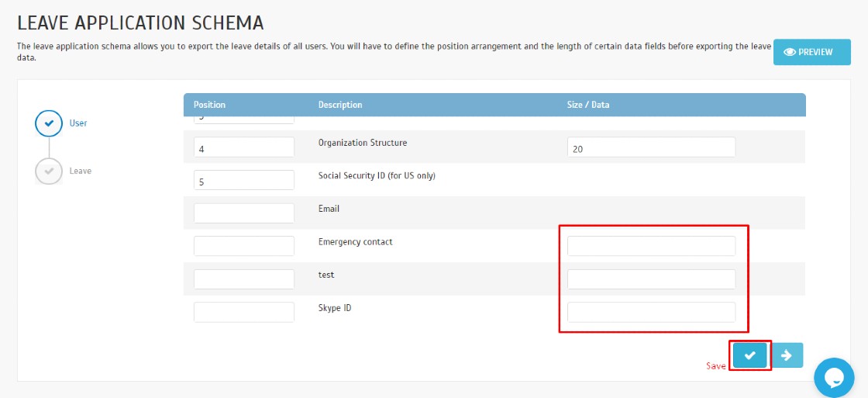Select the Position field for test row
Screen dimensions: 868x398
[x=244, y=279]
